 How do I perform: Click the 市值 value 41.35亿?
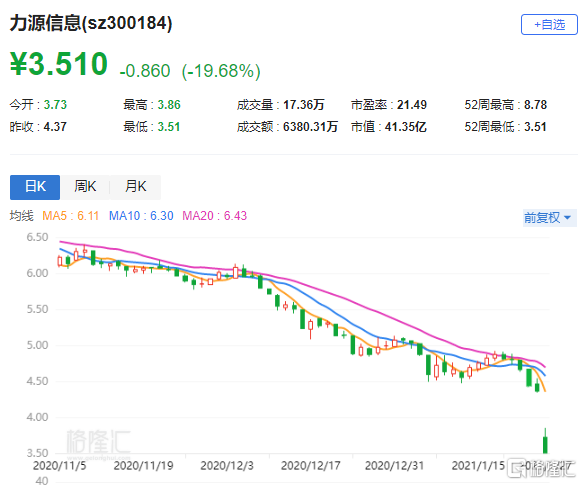click(x=405, y=127)
